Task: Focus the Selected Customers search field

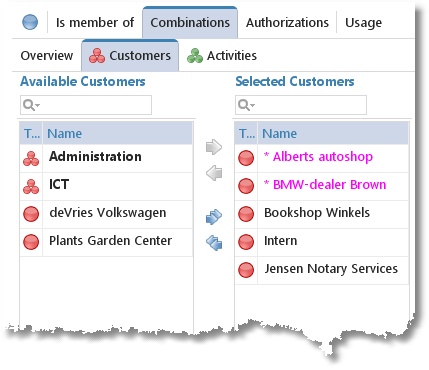Action: 301,105
